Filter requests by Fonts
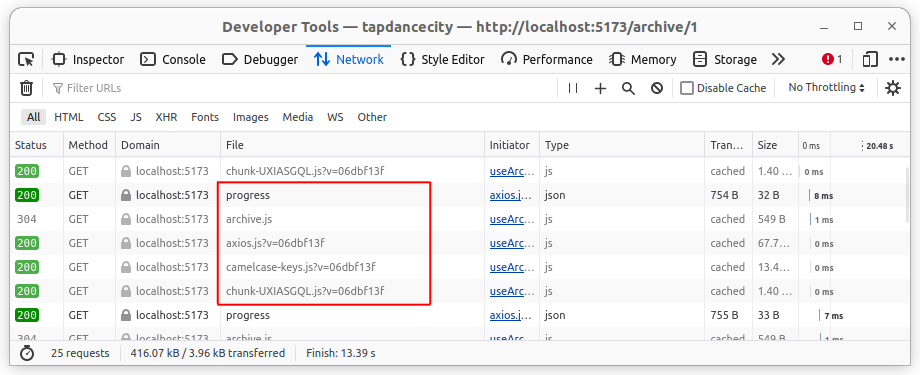The image size is (920, 375). click(x=205, y=117)
